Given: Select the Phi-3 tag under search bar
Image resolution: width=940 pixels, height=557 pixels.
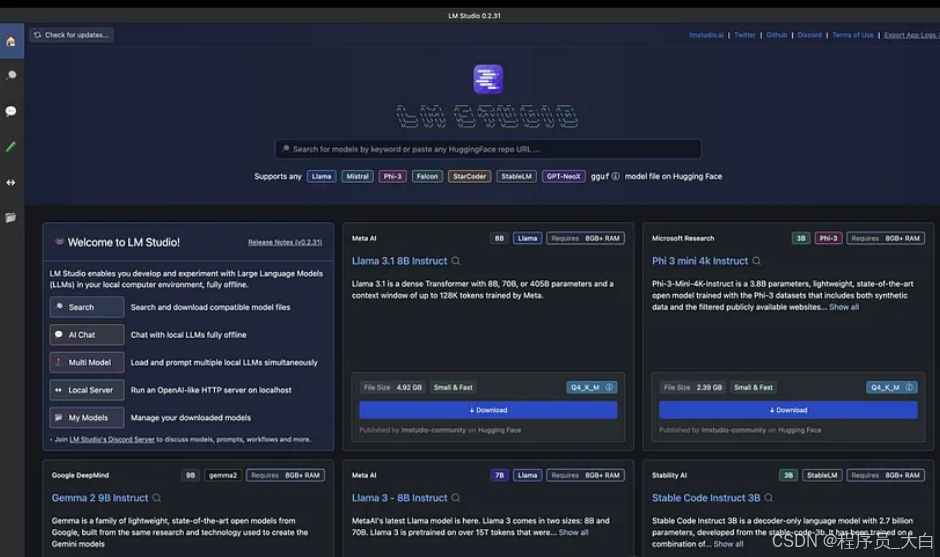Looking at the screenshot, I should (393, 176).
